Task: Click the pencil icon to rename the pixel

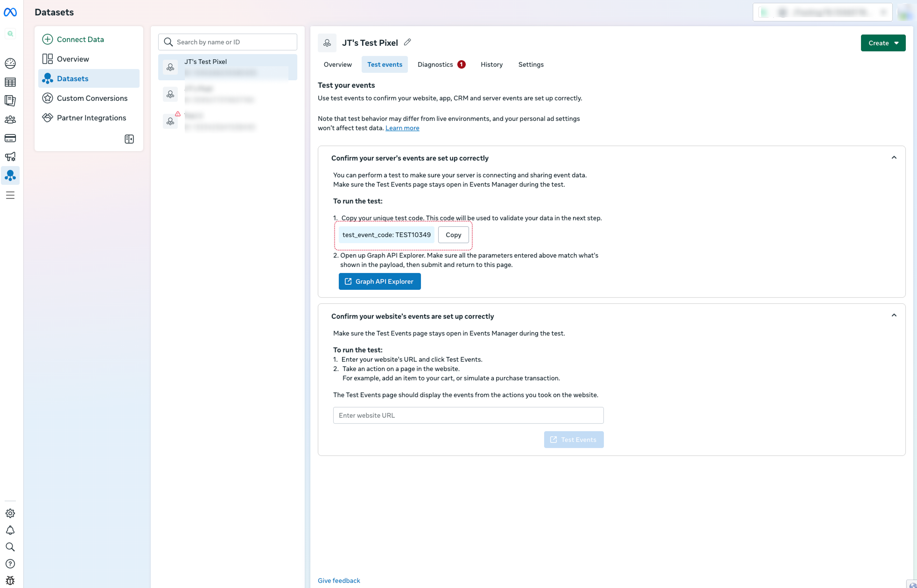Action: pyautogui.click(x=407, y=42)
